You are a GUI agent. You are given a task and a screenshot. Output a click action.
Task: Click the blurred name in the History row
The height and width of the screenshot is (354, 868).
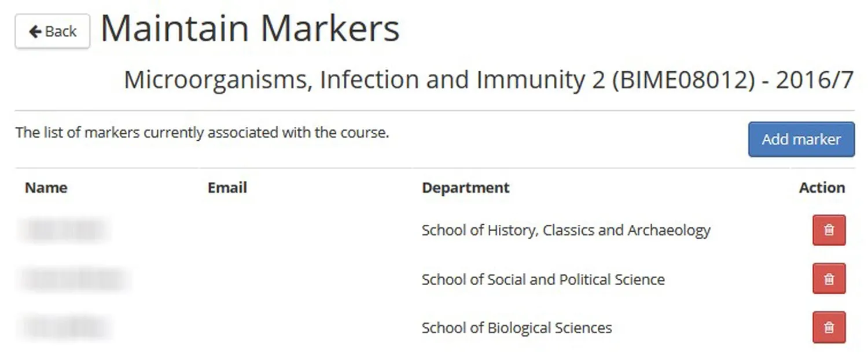64,230
